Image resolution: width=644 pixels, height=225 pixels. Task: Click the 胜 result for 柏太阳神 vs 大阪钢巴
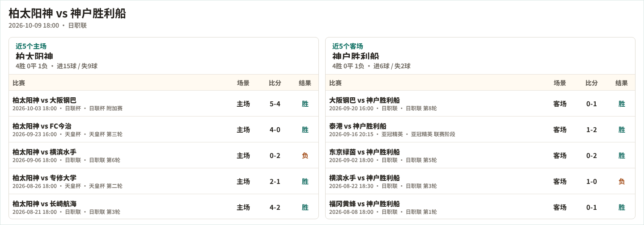coord(305,104)
